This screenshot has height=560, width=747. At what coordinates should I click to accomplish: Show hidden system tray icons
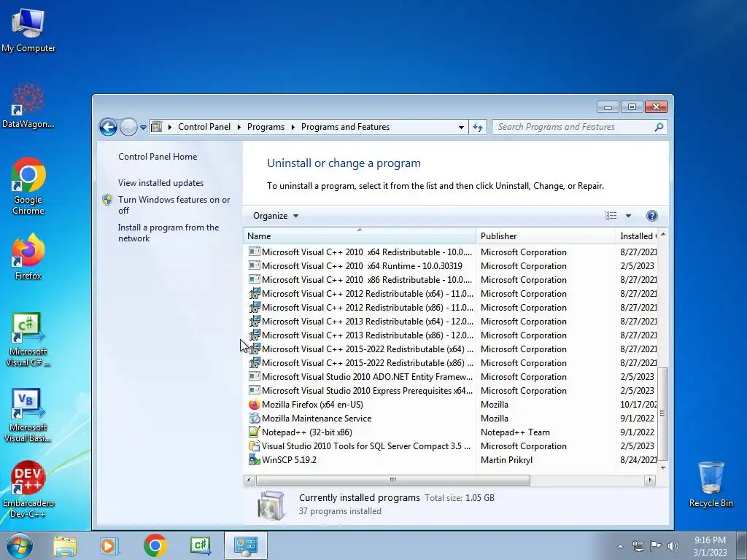click(620, 546)
